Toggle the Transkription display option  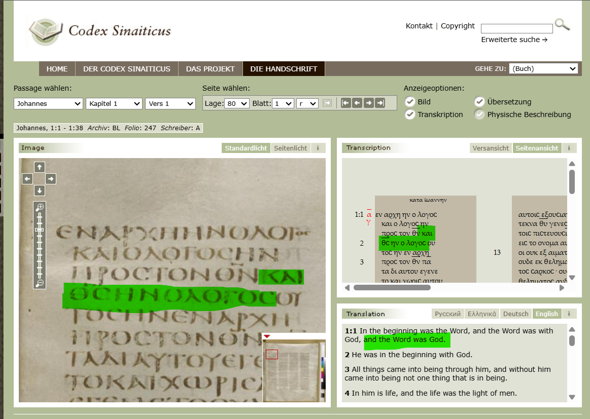[410, 114]
